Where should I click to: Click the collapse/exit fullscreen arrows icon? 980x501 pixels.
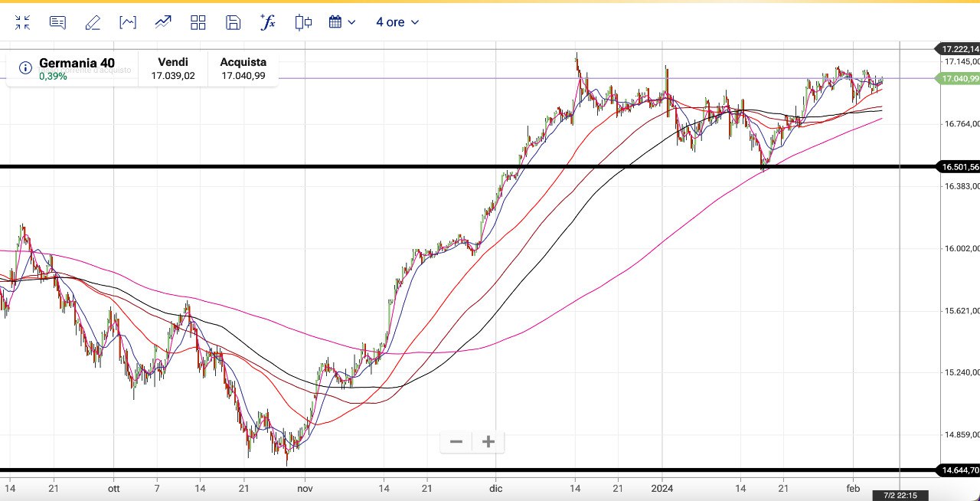point(22,22)
